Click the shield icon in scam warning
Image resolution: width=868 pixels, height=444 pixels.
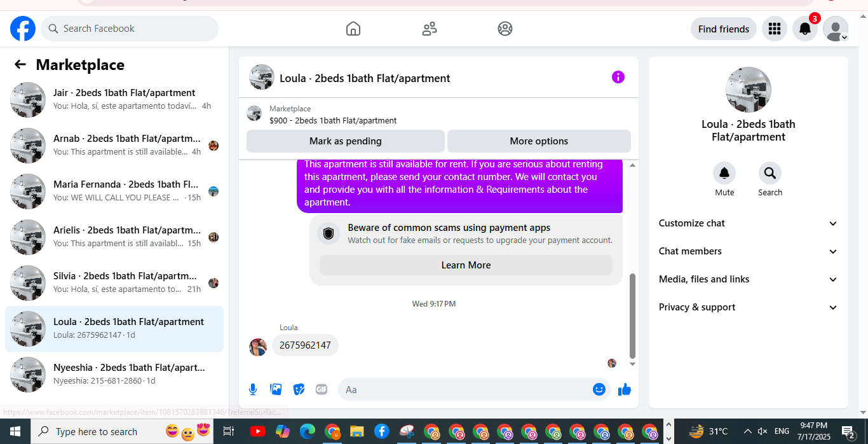[329, 233]
